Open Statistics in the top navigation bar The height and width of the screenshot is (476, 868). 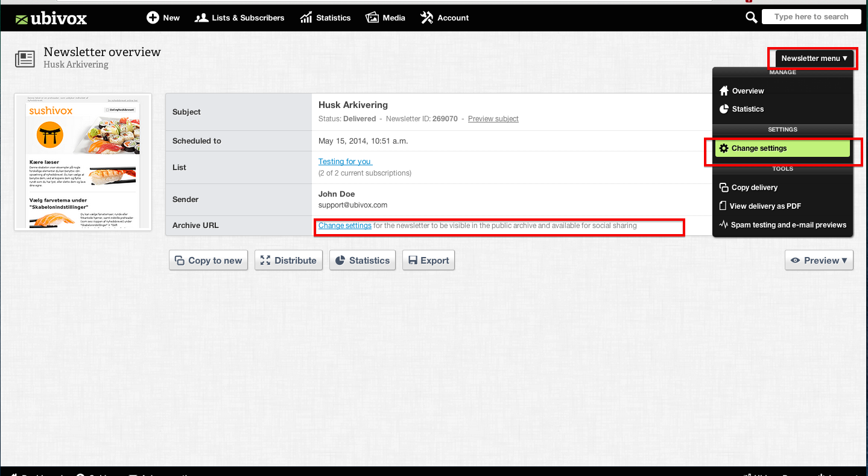tap(325, 17)
